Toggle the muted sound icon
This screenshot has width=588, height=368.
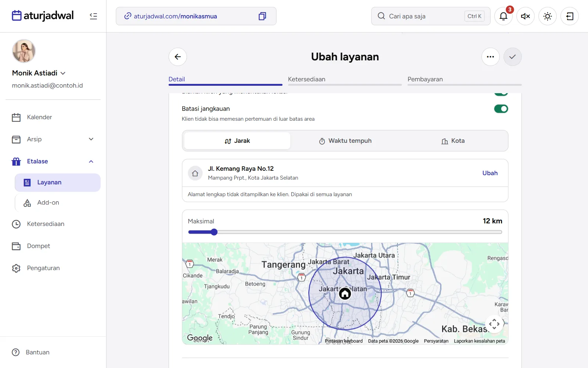pos(526,16)
